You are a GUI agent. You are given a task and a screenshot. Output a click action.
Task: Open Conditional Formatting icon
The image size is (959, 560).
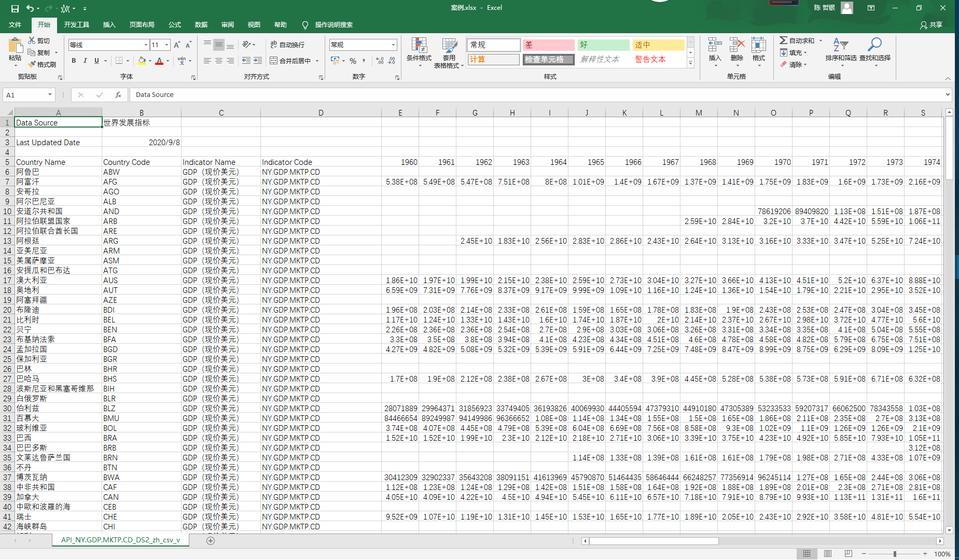pyautogui.click(x=419, y=46)
